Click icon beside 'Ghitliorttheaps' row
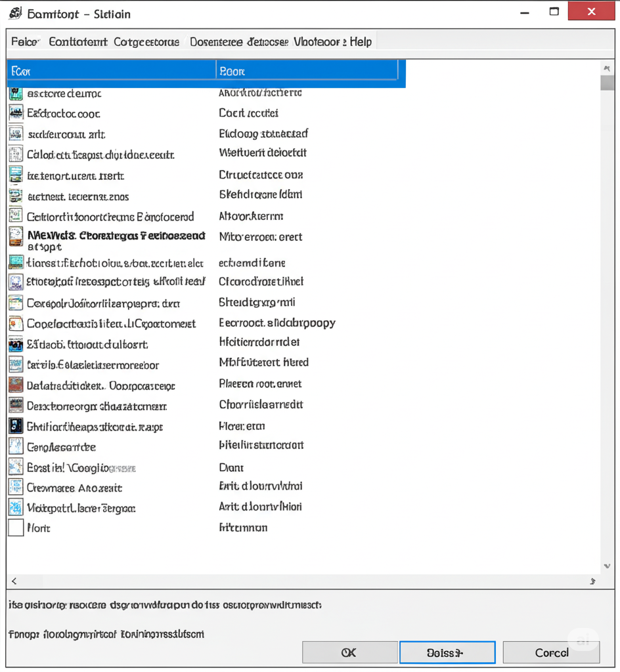 pyautogui.click(x=16, y=426)
